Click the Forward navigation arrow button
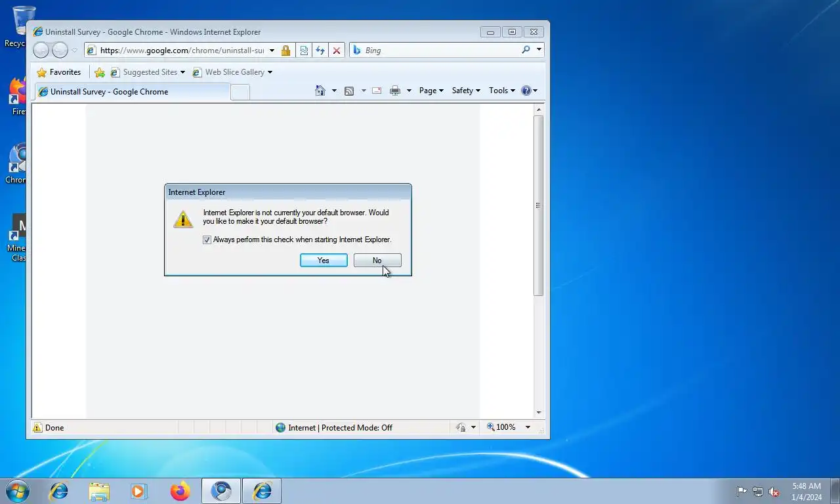The image size is (840, 504). (60, 51)
